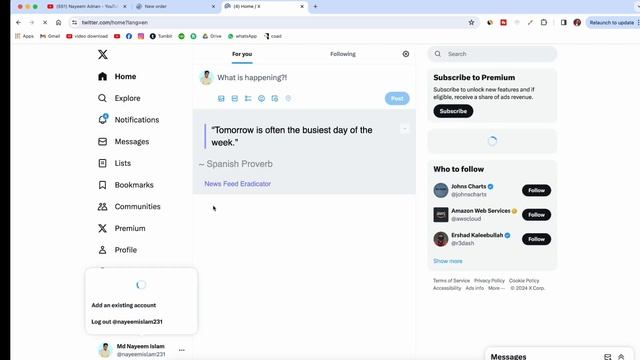Open a new browser tab
Viewport: 640px width, 360px height.
[x=315, y=7]
